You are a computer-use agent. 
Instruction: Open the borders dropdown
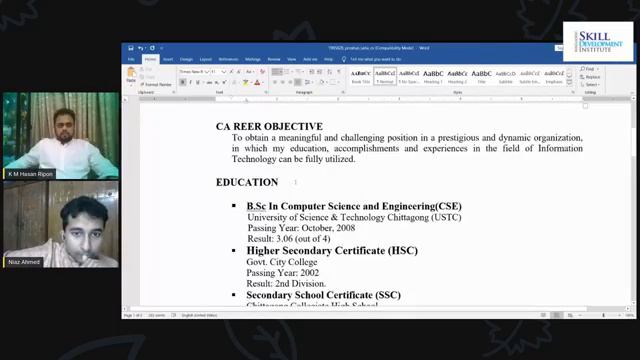pos(338,82)
